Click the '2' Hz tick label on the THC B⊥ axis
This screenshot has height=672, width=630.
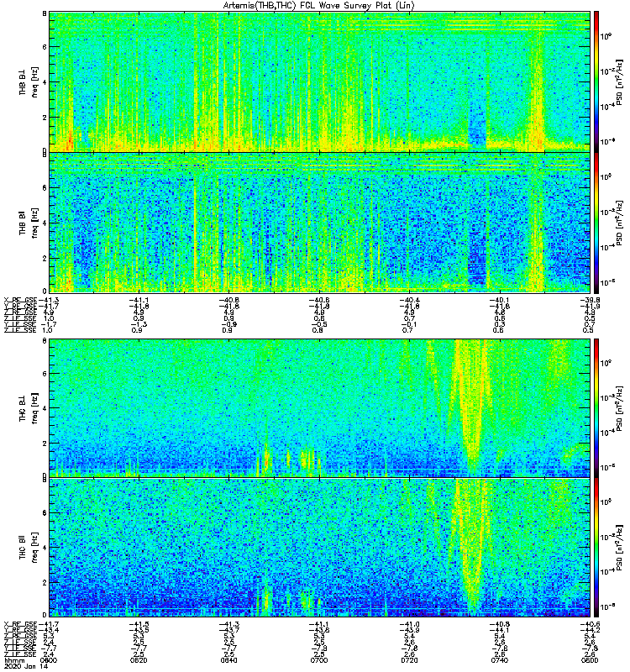tap(45, 444)
